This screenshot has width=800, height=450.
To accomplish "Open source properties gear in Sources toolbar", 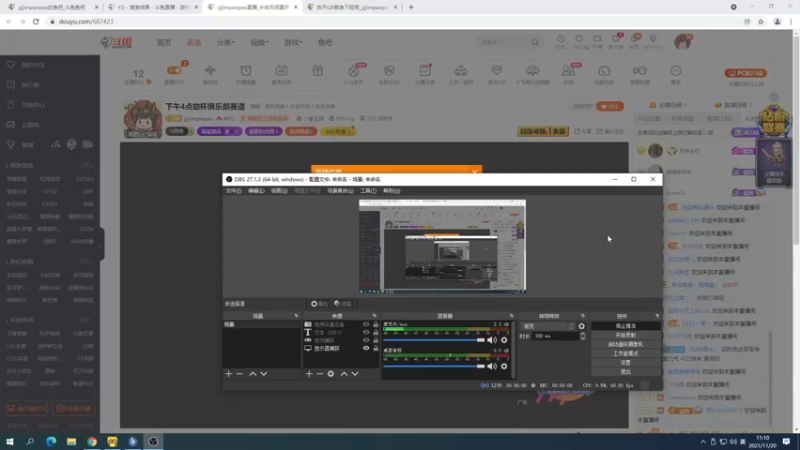I will [331, 374].
